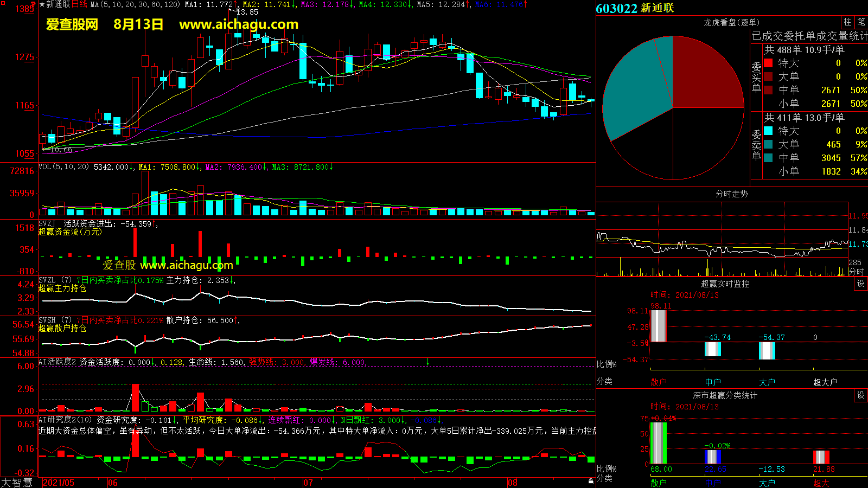The image size is (868, 488).
Task: Click the 大智慧 logo at bottom-left
Action: pyautogui.click(x=17, y=483)
